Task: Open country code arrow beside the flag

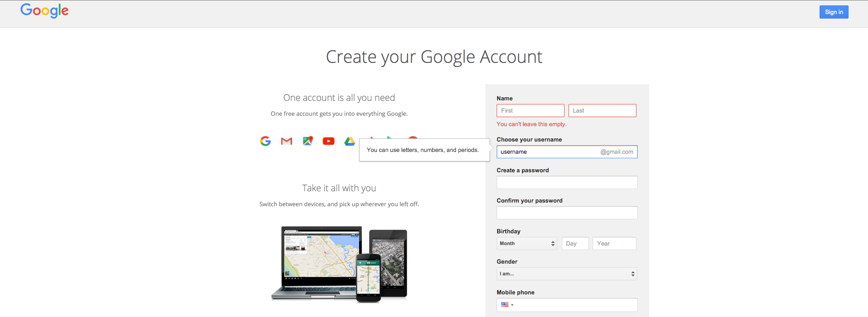Action: pos(512,305)
